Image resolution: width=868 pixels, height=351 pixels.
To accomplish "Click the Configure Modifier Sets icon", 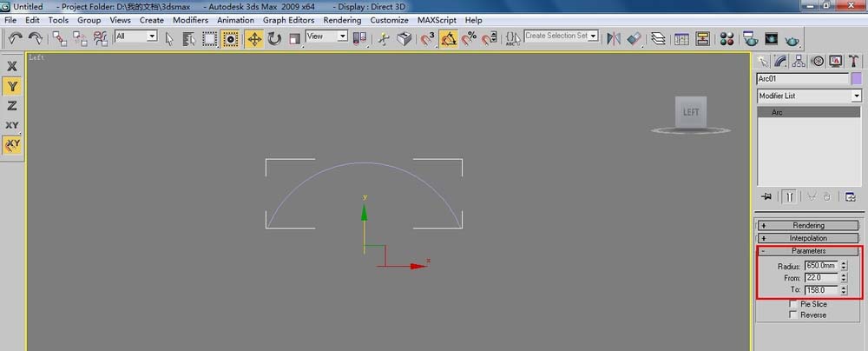I will 850,197.
